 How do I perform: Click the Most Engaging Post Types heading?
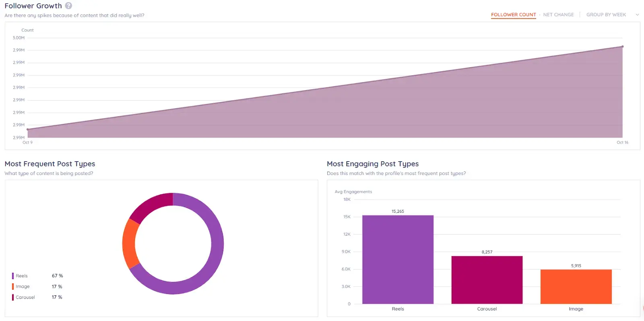(x=373, y=164)
